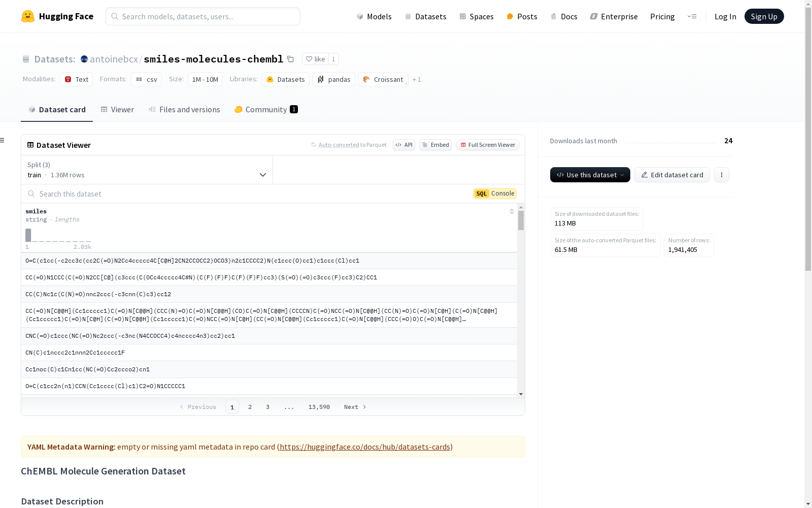Like this dataset with heart button
The height and width of the screenshot is (508, 812).
(315, 59)
